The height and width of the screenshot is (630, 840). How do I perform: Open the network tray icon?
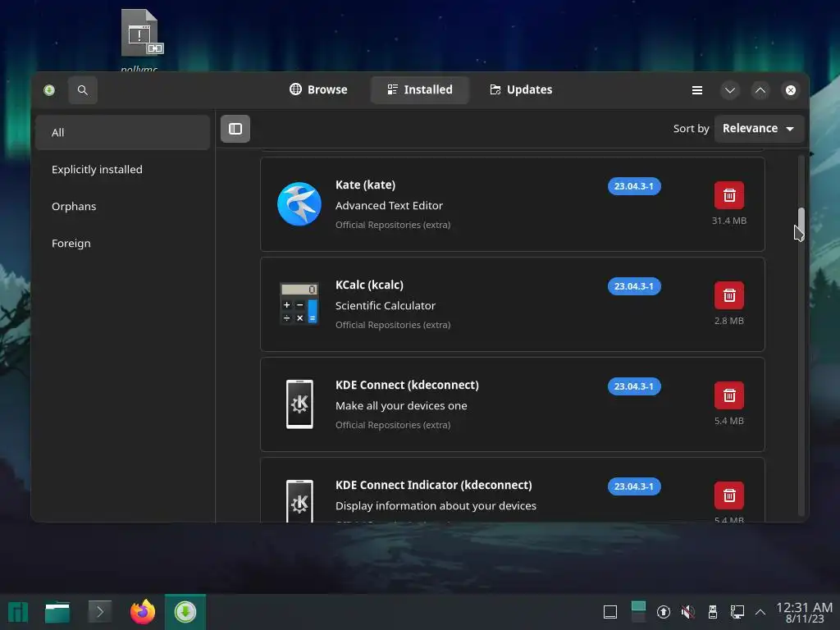pos(737,612)
